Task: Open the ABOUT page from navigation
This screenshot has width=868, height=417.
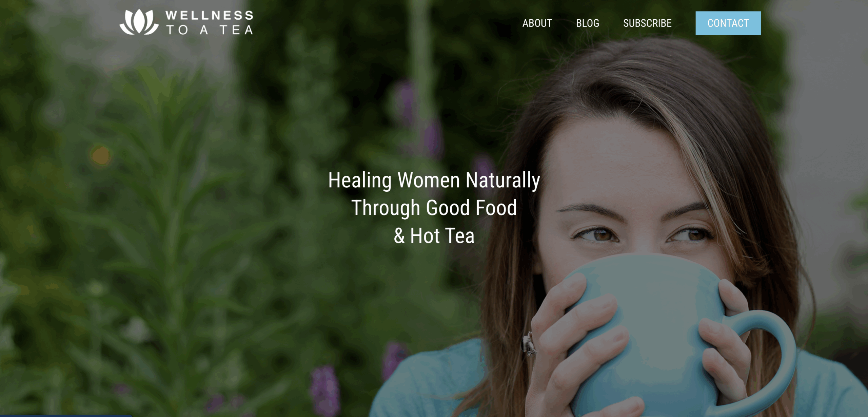Action: [537, 23]
